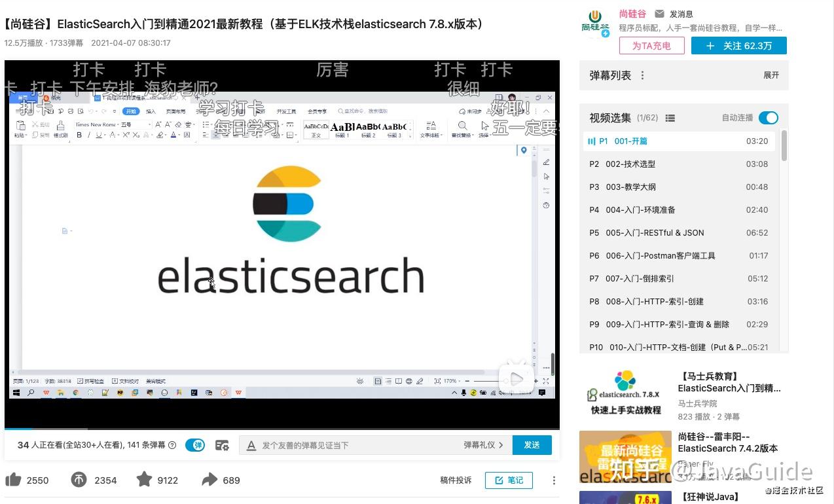
Task: Click the Bold icon in the WPS ribbon
Action: tap(79, 135)
